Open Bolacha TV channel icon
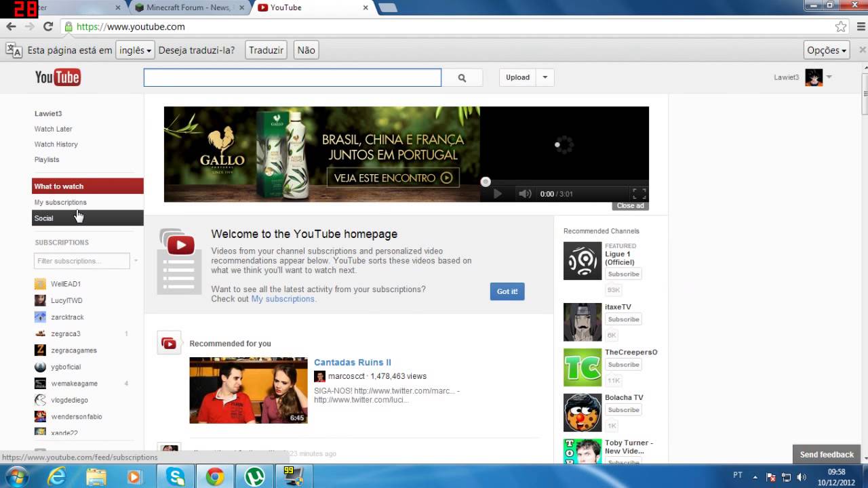The image size is (868, 488). (x=583, y=413)
